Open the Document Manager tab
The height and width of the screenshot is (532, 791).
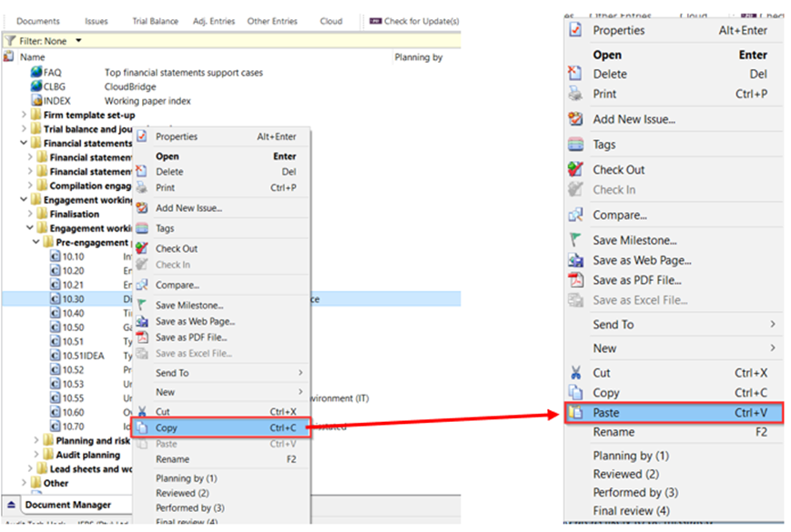pos(66,505)
